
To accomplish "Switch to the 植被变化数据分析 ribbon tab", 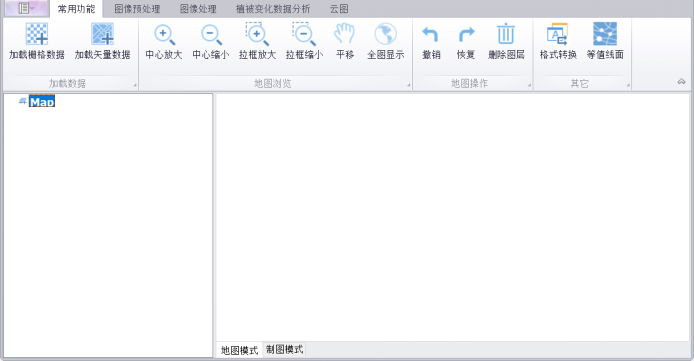I will (273, 9).
